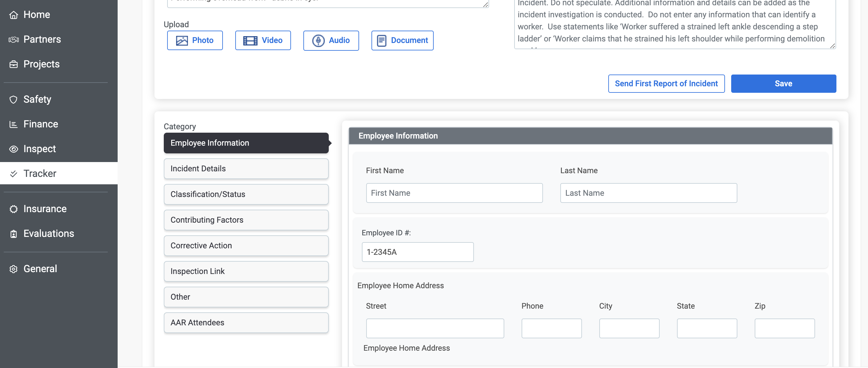Image resolution: width=868 pixels, height=368 pixels.
Task: Send First Report of Incident
Action: 666,83
